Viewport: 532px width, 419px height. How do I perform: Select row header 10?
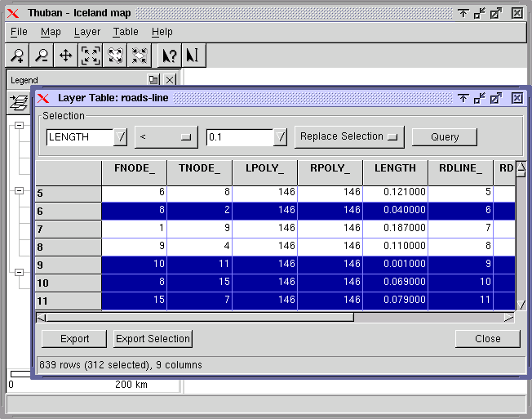69,283
